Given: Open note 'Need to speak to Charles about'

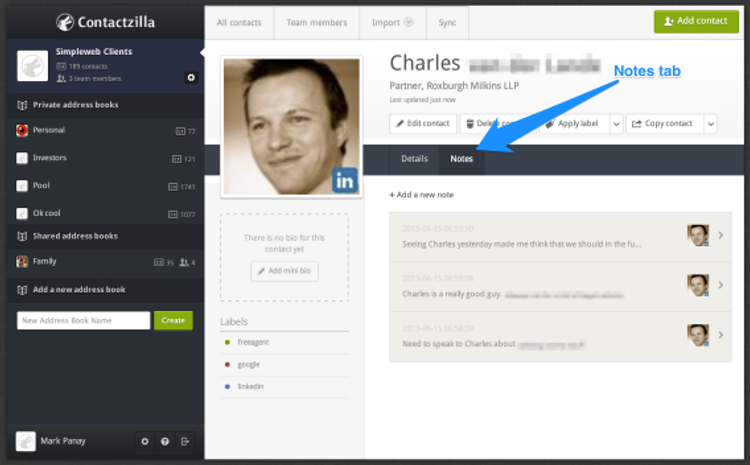Looking at the screenshot, I should [x=560, y=337].
